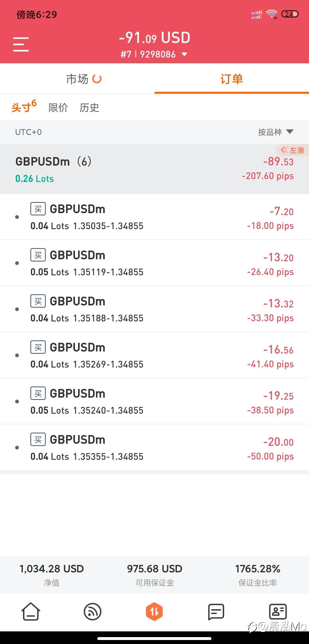Select the 历史 sub-tab

click(x=90, y=108)
